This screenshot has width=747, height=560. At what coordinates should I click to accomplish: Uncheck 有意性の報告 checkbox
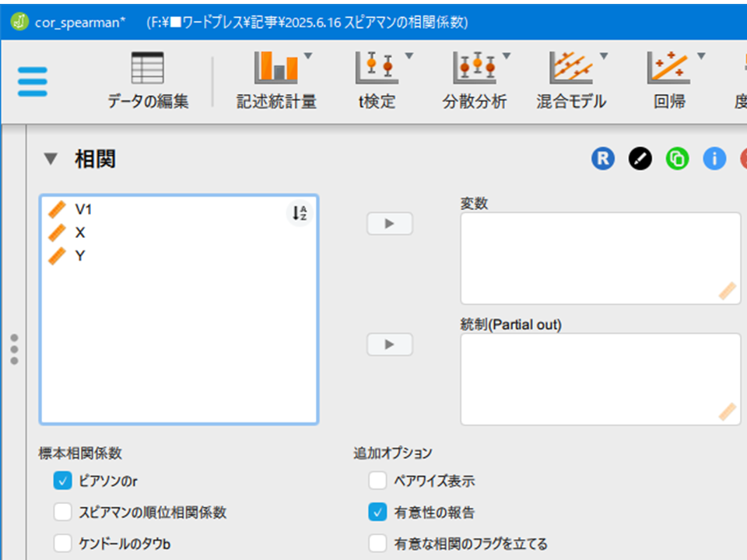377,513
